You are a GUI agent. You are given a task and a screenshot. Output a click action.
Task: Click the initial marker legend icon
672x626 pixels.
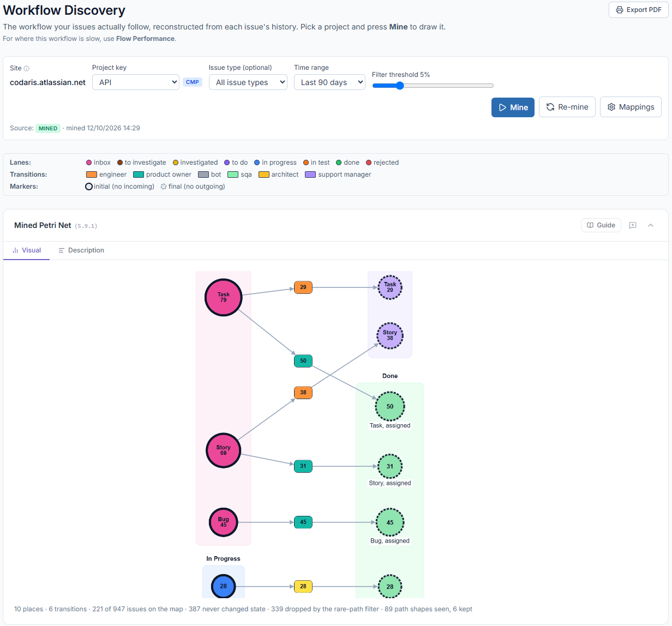pos(89,186)
